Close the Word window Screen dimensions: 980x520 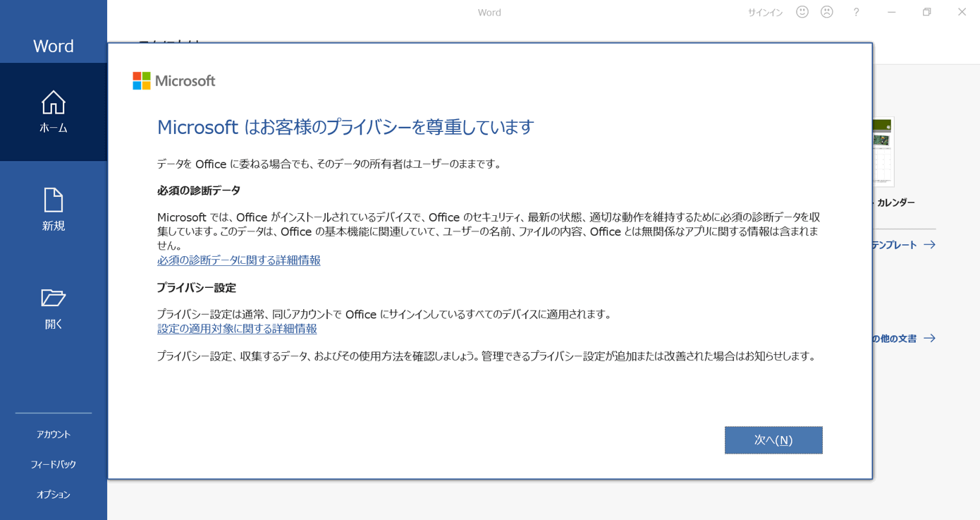[x=962, y=12]
